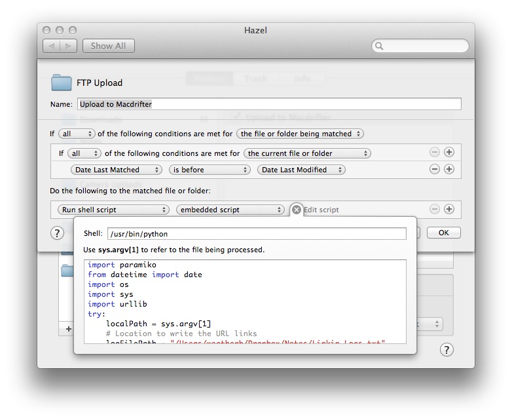Click the 'import urllib' code line

(x=118, y=304)
